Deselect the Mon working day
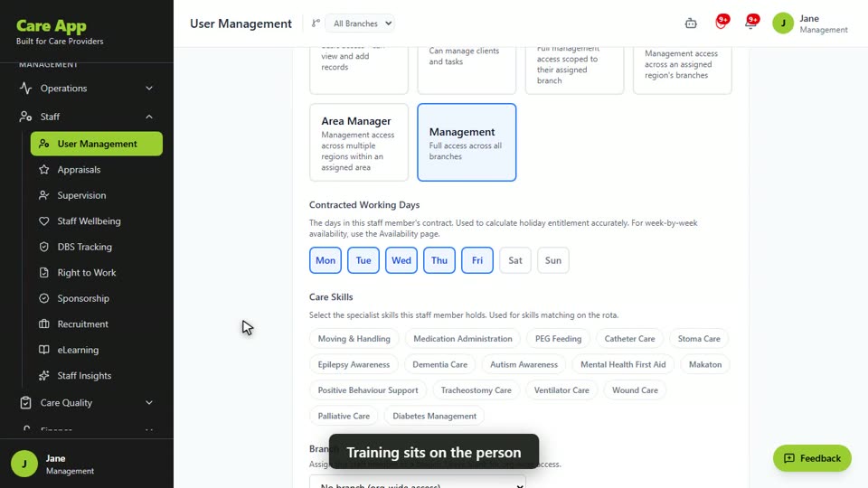This screenshot has height=488, width=868. tap(325, 260)
